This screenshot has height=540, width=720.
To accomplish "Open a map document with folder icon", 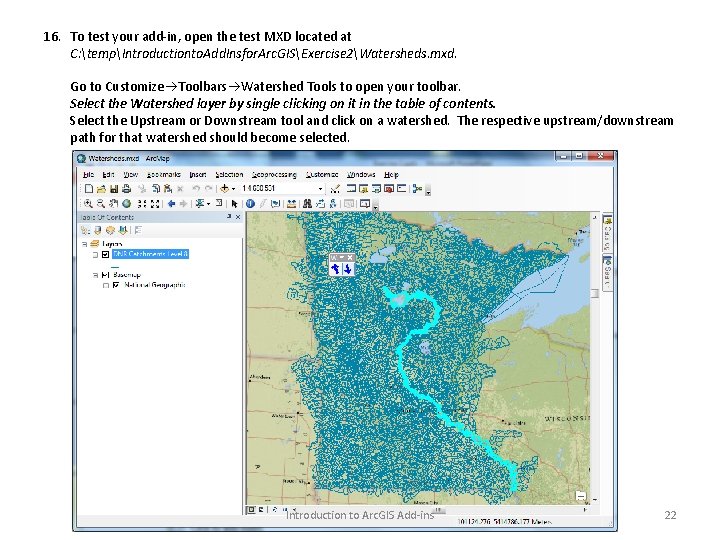I will 101,189.
